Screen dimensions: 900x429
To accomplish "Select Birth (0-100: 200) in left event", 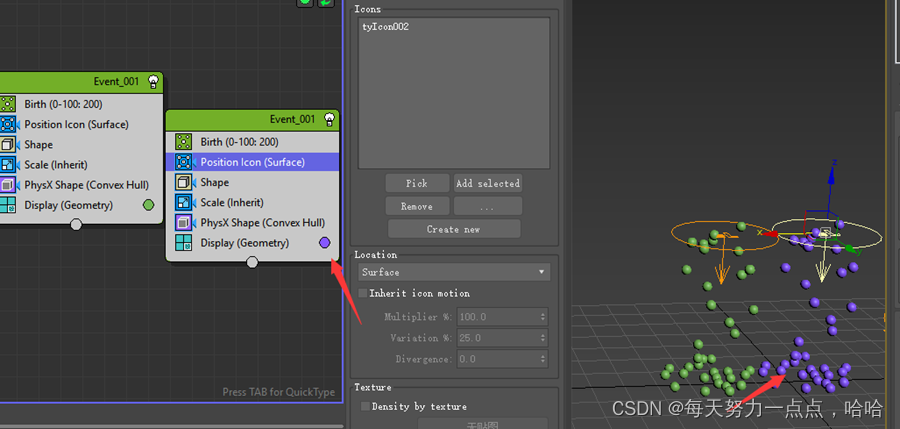I will pyautogui.click(x=81, y=105).
